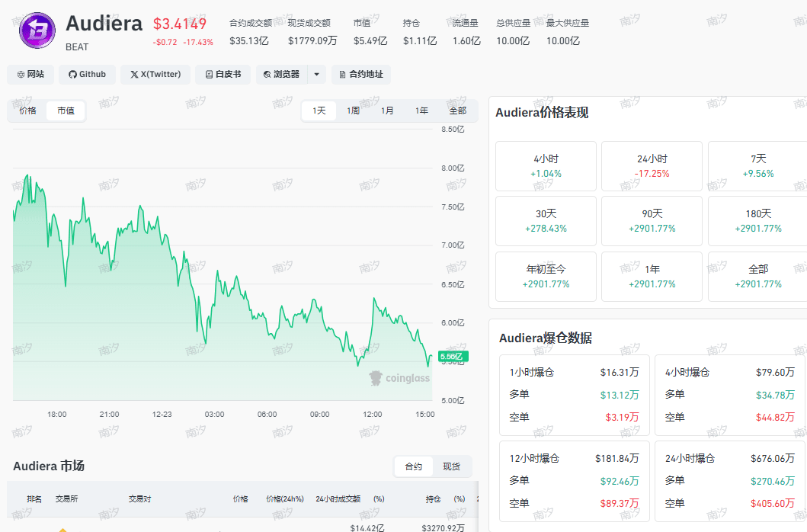Open the Github link button
This screenshot has width=807, height=532.
coord(87,75)
